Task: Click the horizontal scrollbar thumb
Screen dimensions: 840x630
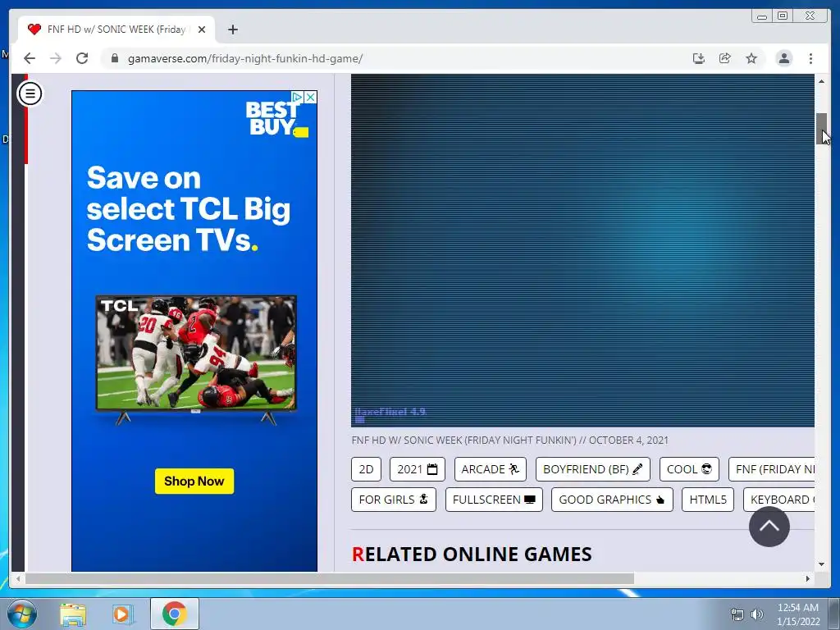Action: tap(330, 578)
